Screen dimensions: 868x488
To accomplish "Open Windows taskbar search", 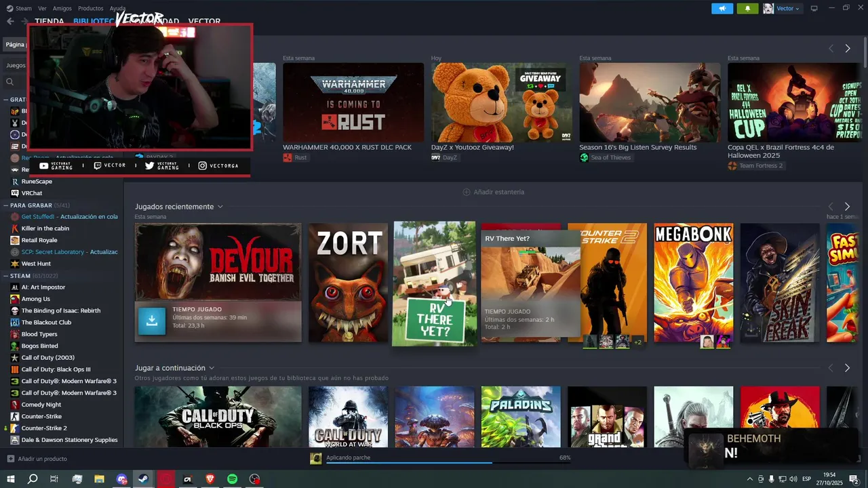I will click(33, 479).
